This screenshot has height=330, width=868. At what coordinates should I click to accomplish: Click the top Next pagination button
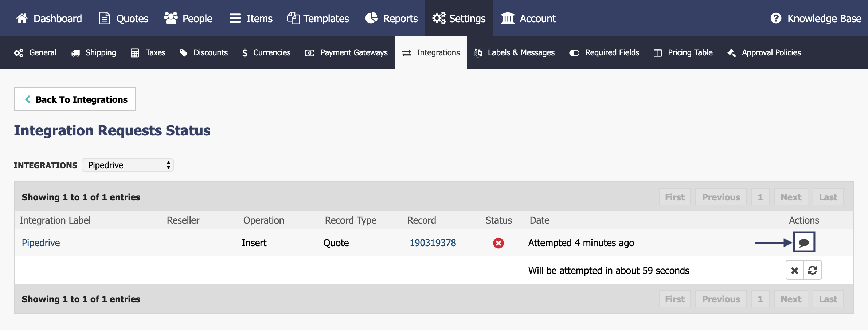tap(791, 197)
